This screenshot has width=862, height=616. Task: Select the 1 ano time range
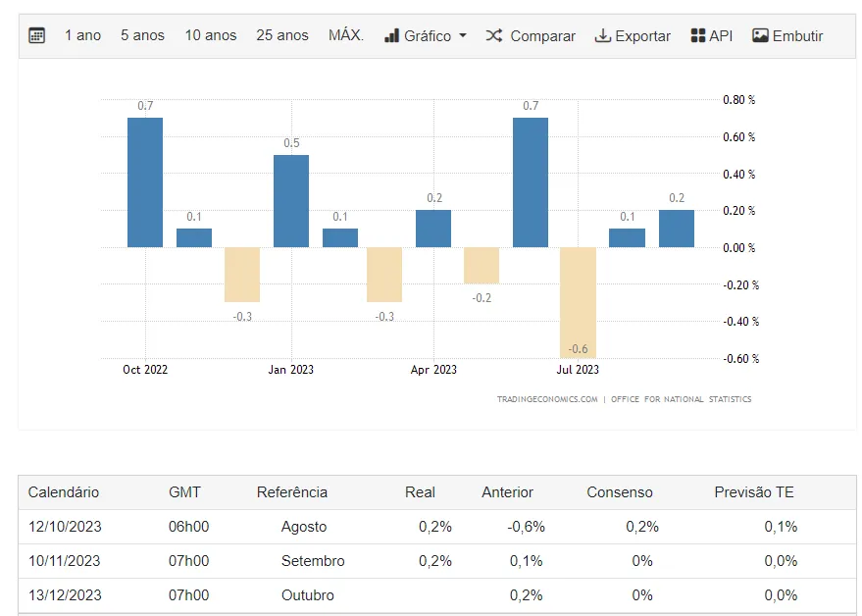pos(83,35)
